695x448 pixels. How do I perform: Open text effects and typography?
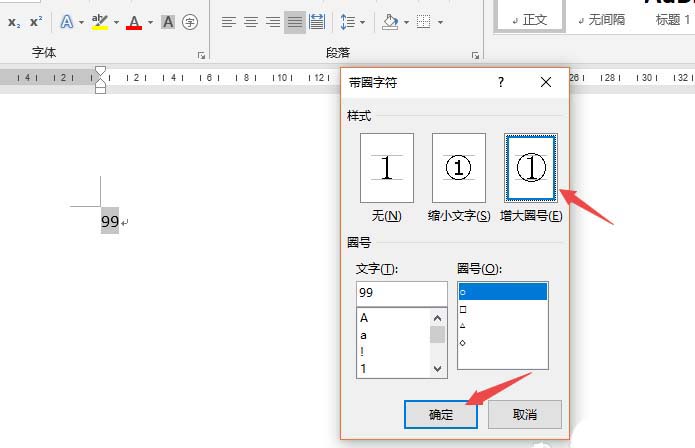click(x=67, y=22)
